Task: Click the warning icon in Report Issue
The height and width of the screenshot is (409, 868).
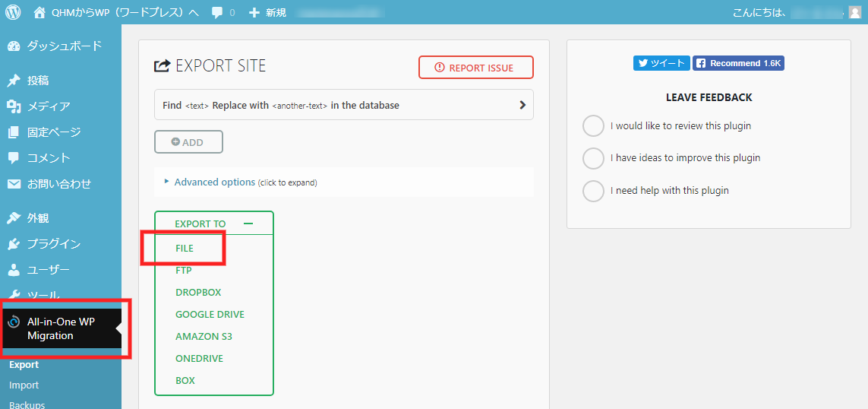Action: coord(440,68)
